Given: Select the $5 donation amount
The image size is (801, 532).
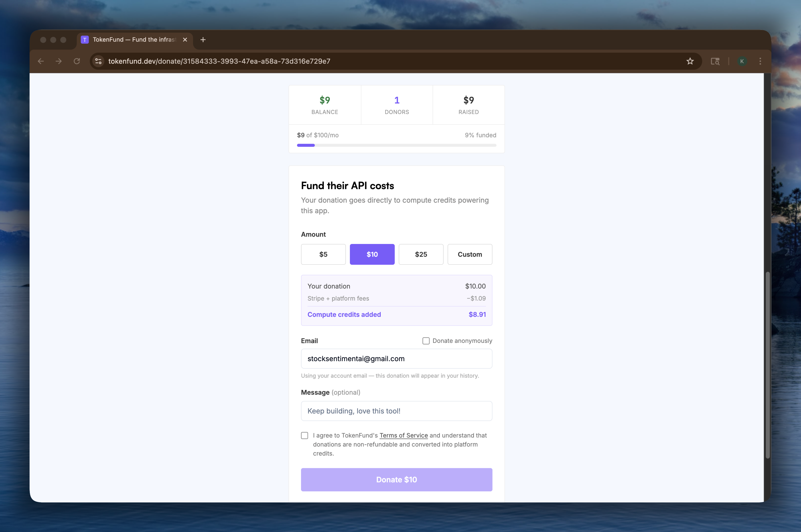Looking at the screenshot, I should click(x=323, y=254).
